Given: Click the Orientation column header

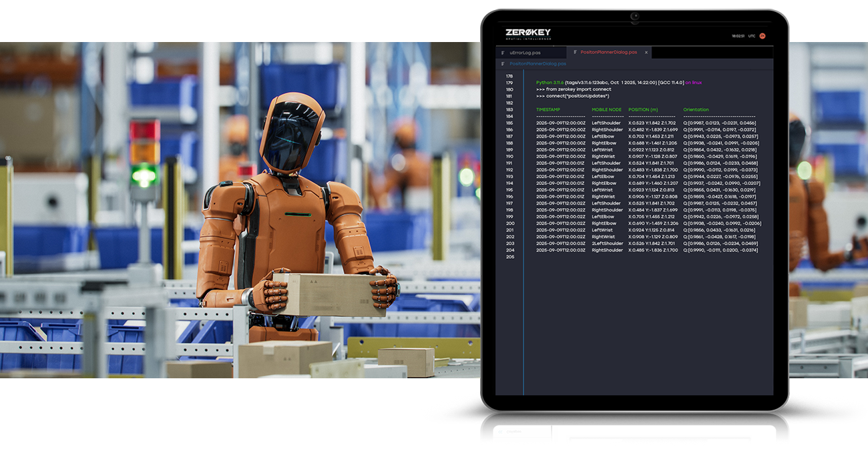Looking at the screenshot, I should pos(696,109).
